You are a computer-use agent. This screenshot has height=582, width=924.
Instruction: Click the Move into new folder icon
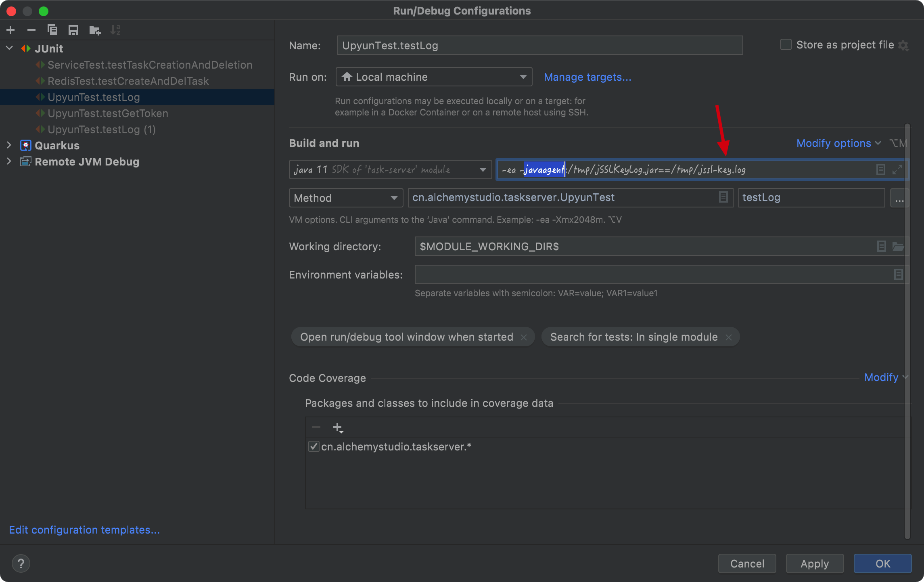point(95,30)
